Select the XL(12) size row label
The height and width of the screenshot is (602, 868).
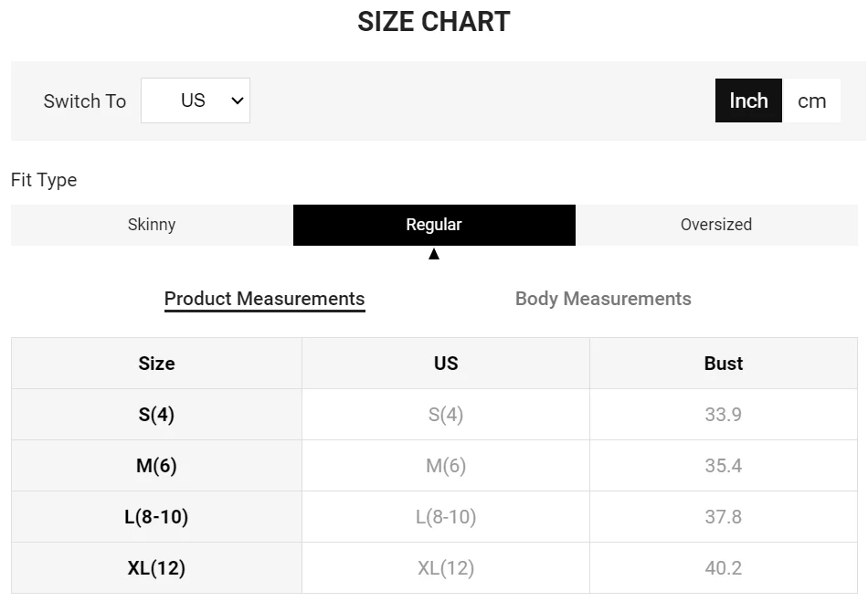(156, 567)
